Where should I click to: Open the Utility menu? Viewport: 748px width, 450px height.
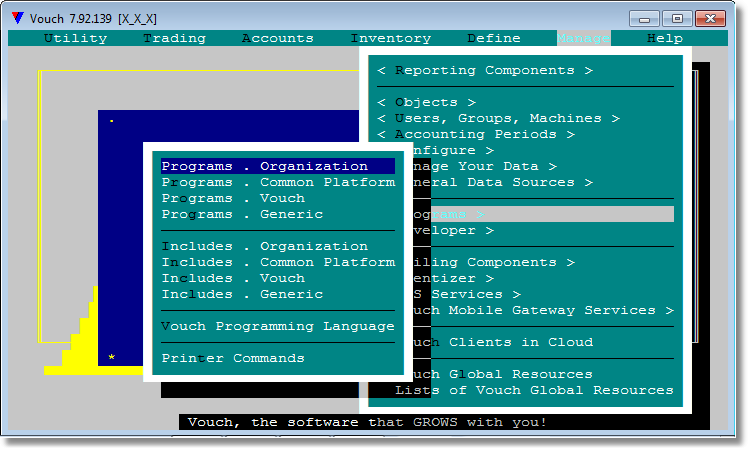click(75, 38)
